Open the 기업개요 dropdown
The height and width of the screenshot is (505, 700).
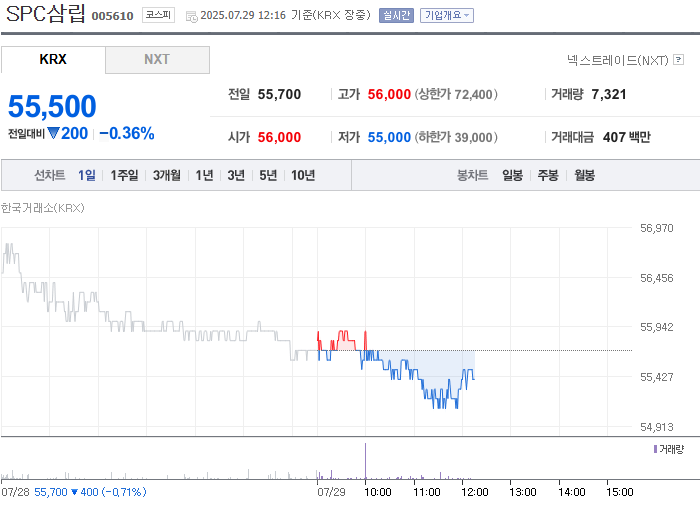coord(446,15)
